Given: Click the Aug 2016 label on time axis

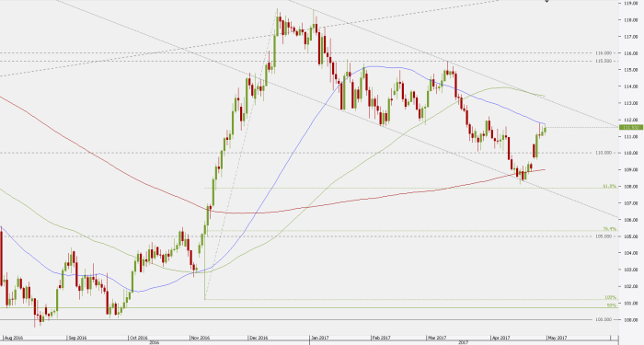Looking at the screenshot, I should click(13, 338).
